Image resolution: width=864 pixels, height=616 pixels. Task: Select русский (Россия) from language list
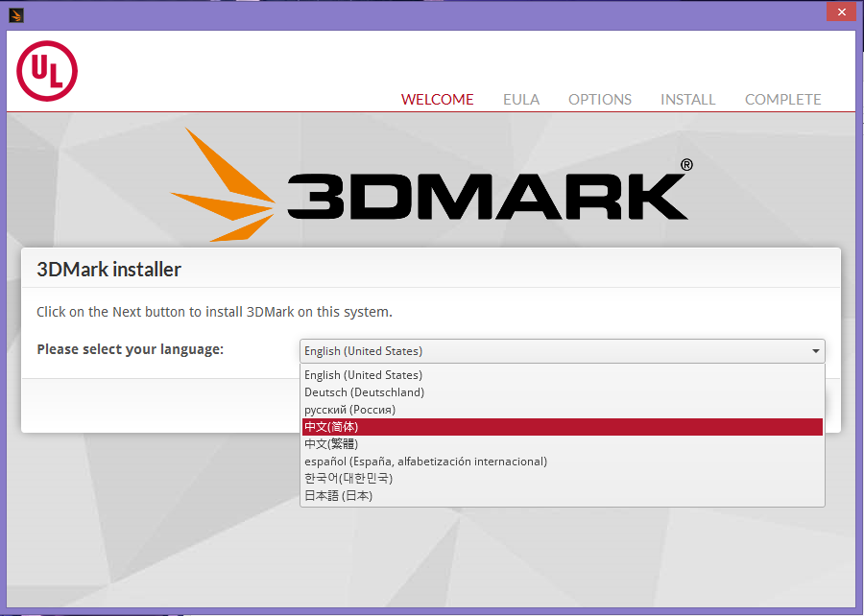[349, 410]
